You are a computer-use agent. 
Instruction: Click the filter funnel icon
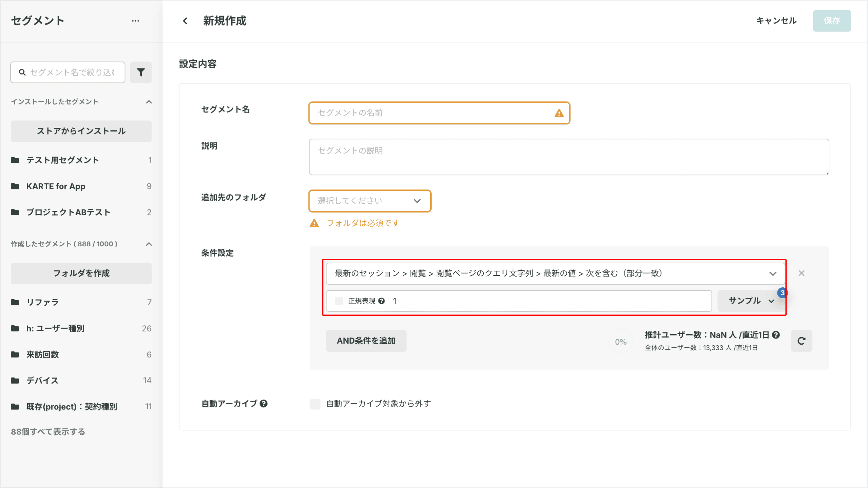coord(141,72)
